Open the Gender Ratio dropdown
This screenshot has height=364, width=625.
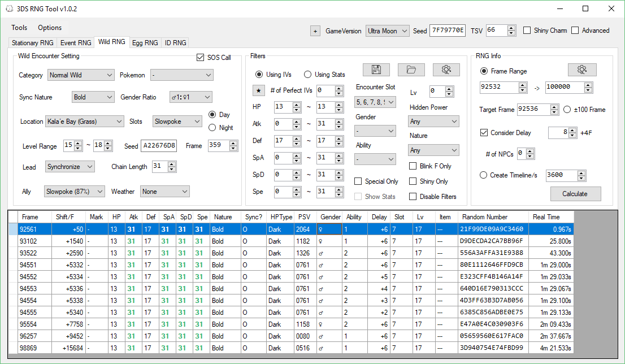[x=191, y=97]
